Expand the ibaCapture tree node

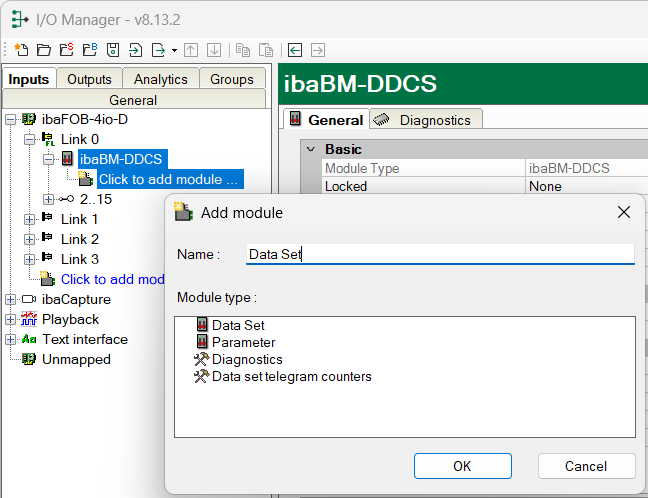10,299
